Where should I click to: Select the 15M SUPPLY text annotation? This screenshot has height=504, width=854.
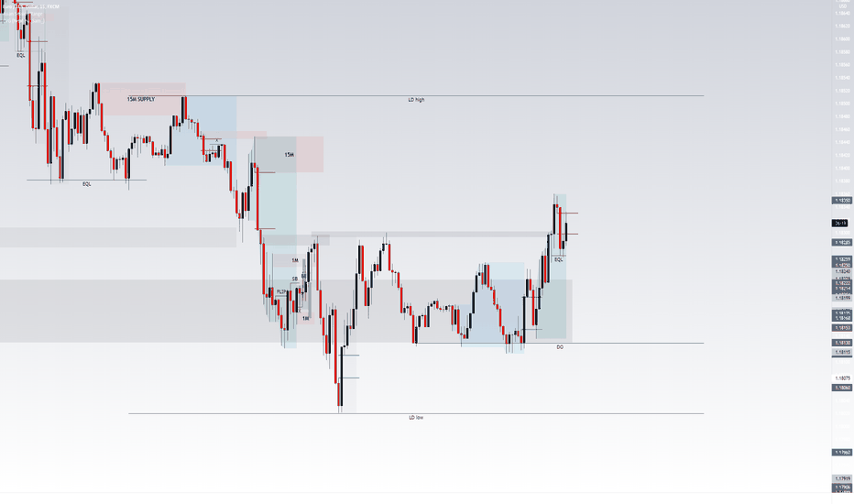coord(141,99)
